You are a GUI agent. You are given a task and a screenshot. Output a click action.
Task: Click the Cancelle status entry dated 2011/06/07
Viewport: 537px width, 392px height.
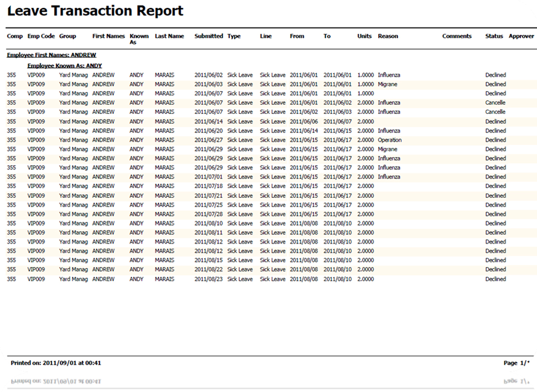click(x=495, y=102)
